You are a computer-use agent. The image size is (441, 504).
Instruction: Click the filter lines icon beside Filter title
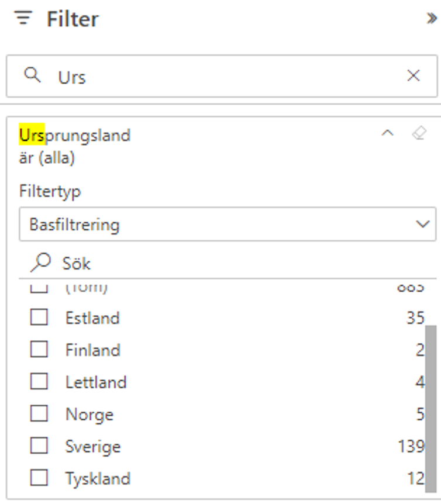coord(23,18)
